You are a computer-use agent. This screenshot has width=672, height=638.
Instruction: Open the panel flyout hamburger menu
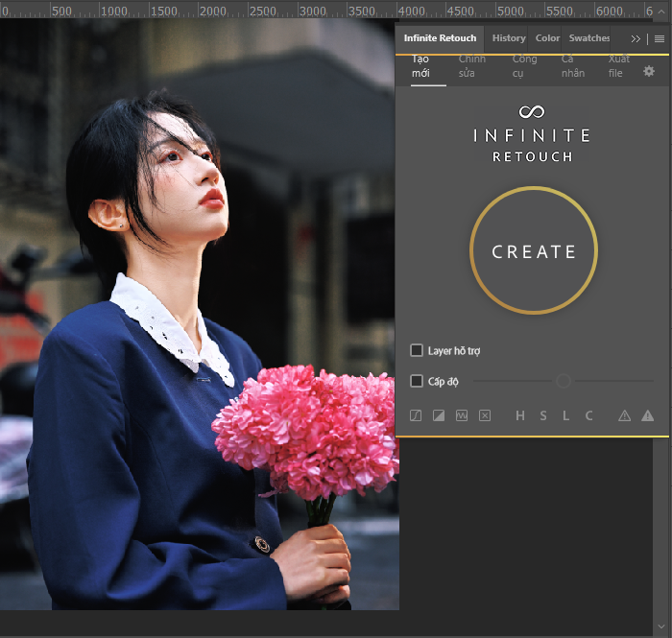660,38
